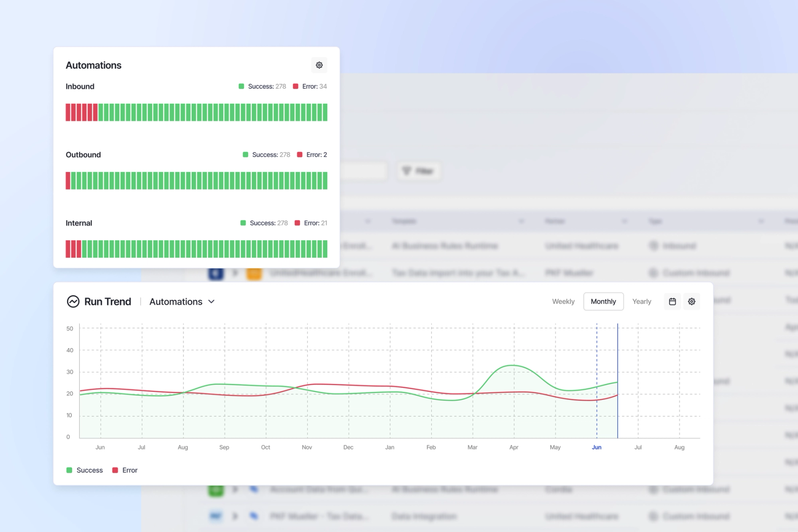The width and height of the screenshot is (798, 532).
Task: Click the 'Automations' card title
Action: click(x=94, y=65)
